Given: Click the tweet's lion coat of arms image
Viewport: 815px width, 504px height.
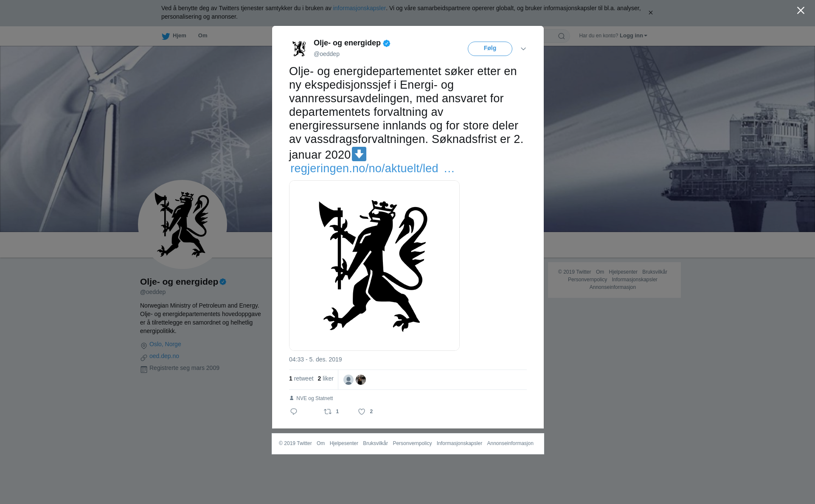Looking at the screenshot, I should coord(374,266).
